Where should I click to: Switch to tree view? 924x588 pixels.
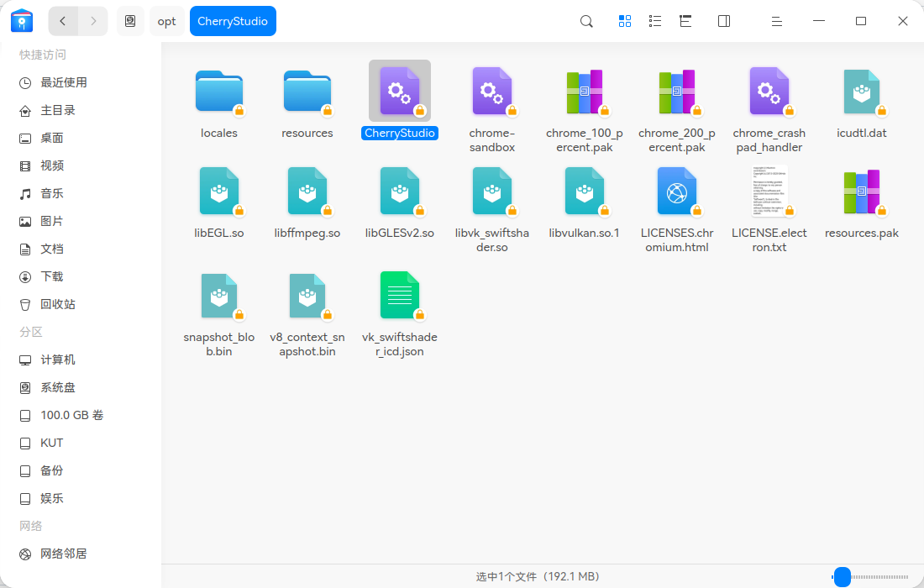(685, 21)
